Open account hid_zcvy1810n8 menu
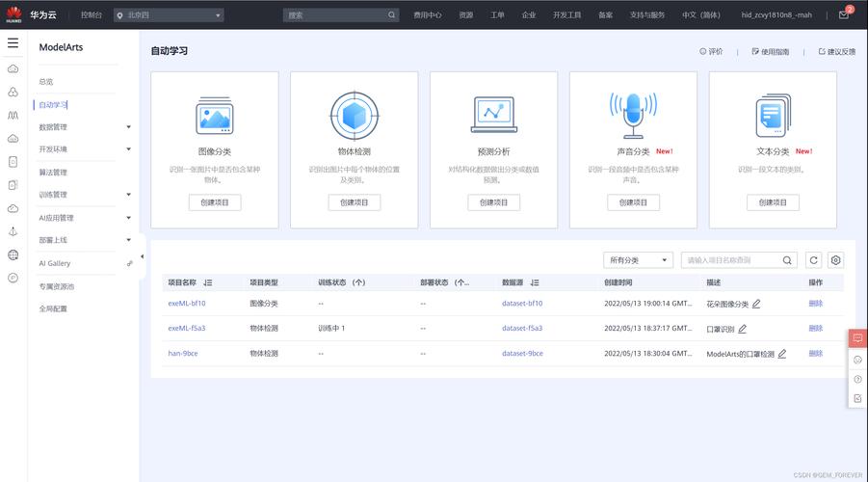This screenshot has height=482, width=868. (776, 15)
